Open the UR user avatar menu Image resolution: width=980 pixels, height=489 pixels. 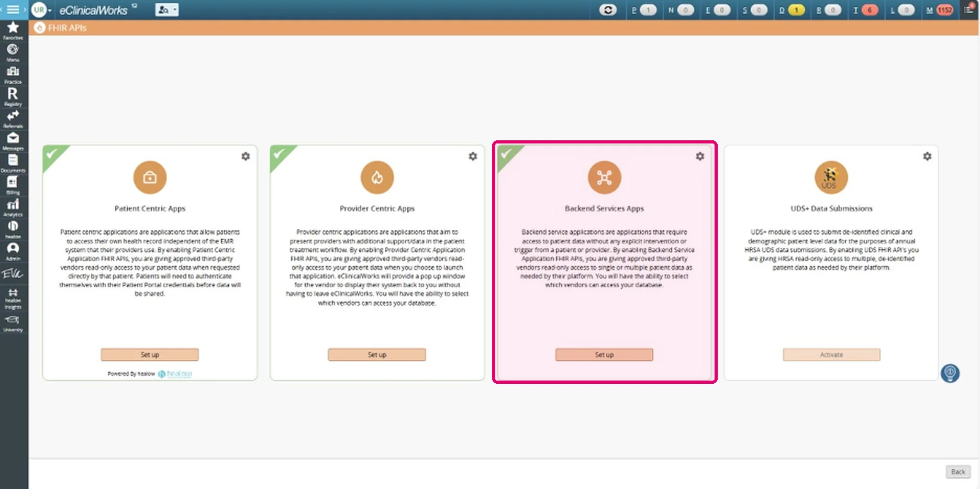[40, 10]
